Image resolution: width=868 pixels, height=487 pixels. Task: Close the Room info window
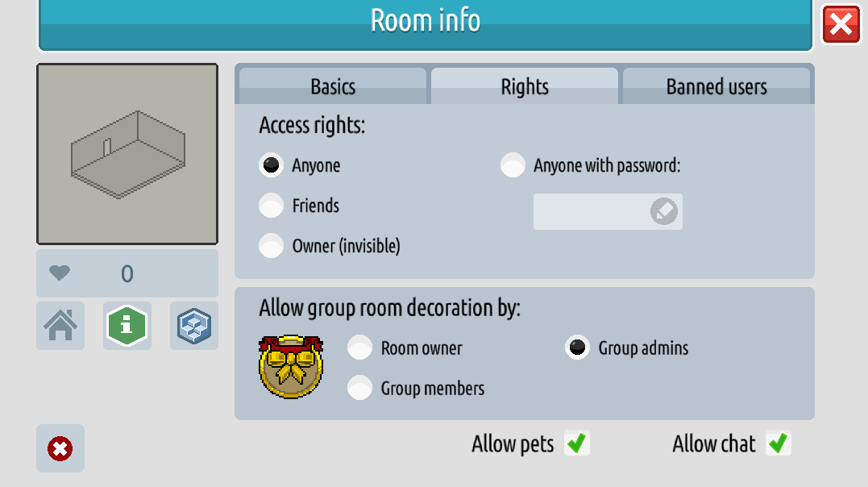(841, 24)
